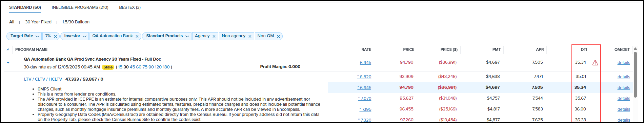The width and height of the screenshot is (644, 123).
Task: Click the sort arrow beside Program Name
Action: [x=8, y=50]
